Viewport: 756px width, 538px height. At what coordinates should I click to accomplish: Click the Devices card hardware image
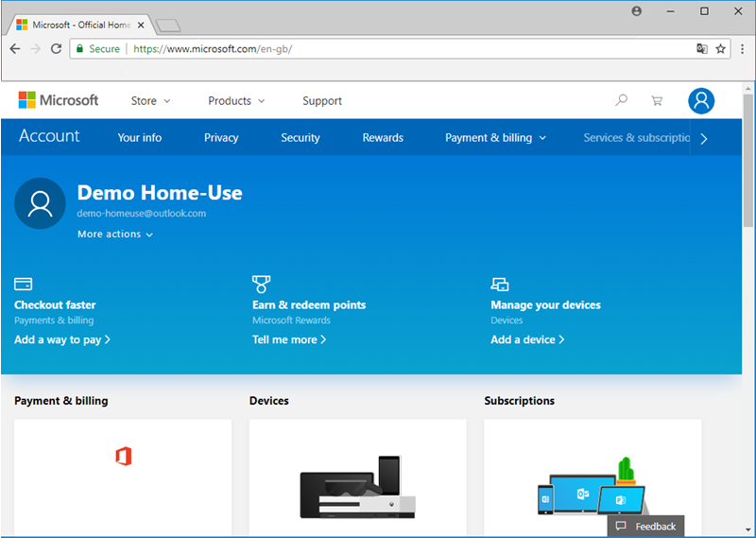(357, 487)
